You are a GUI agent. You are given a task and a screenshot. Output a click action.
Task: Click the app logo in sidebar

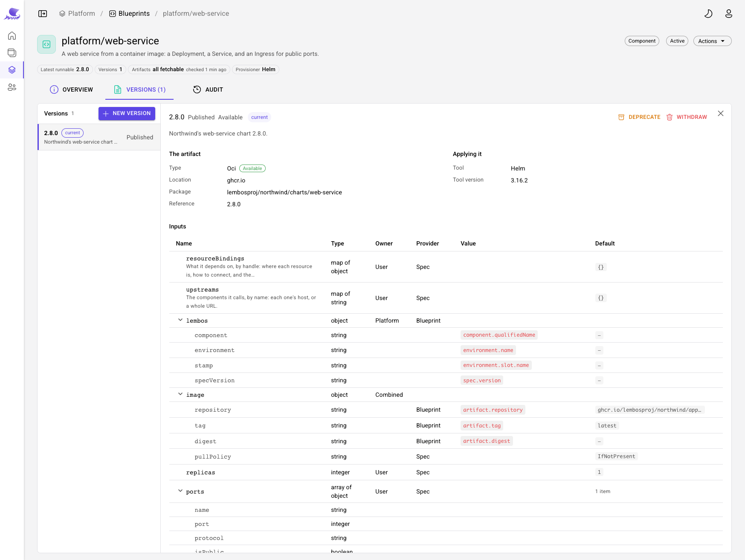tap(12, 14)
